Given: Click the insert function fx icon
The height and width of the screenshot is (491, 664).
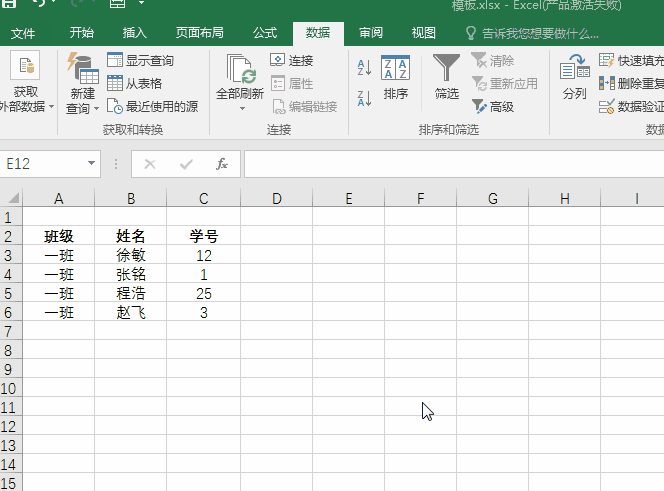Looking at the screenshot, I should [x=222, y=164].
